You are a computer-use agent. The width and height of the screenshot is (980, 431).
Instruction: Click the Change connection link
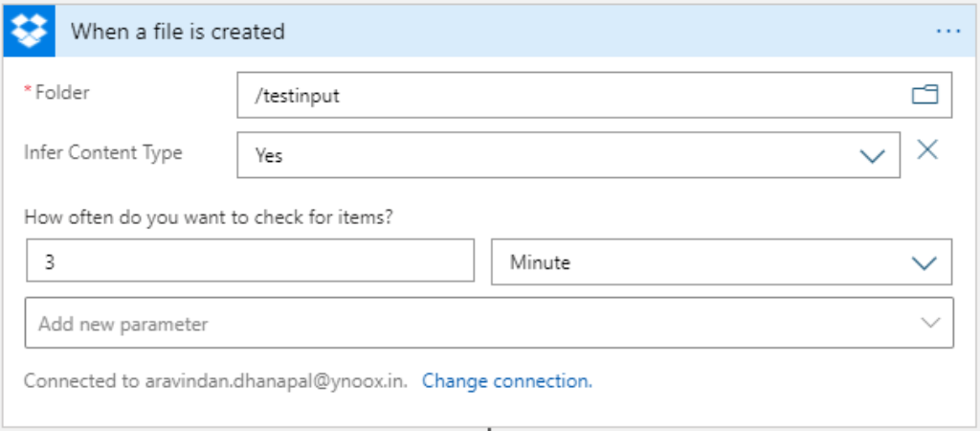507,380
